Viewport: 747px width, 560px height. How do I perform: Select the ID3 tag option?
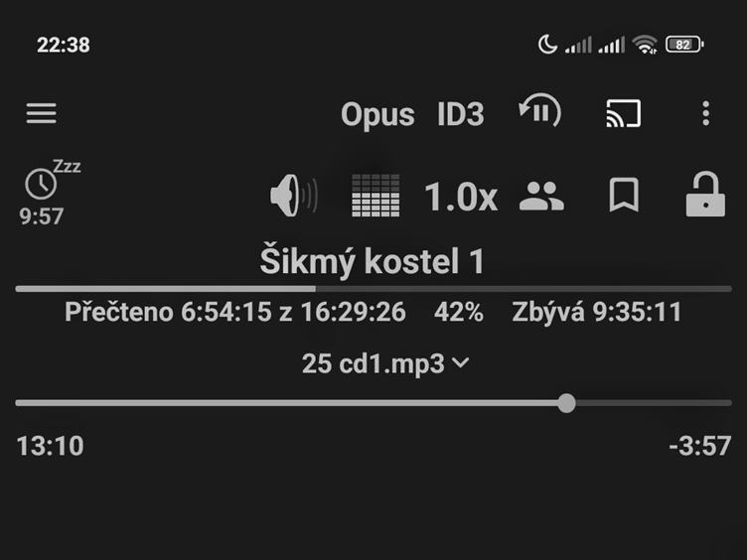pyautogui.click(x=461, y=114)
